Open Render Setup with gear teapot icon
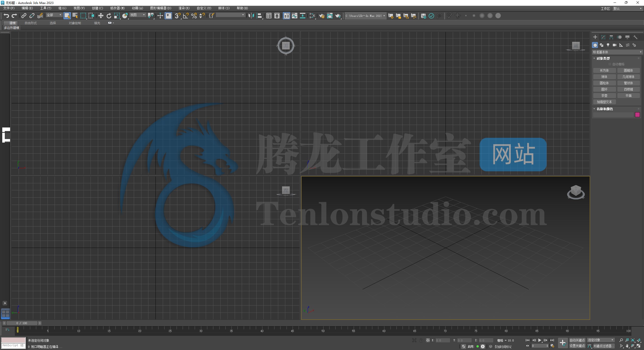Viewport: 644px width, 350px height. point(322,16)
